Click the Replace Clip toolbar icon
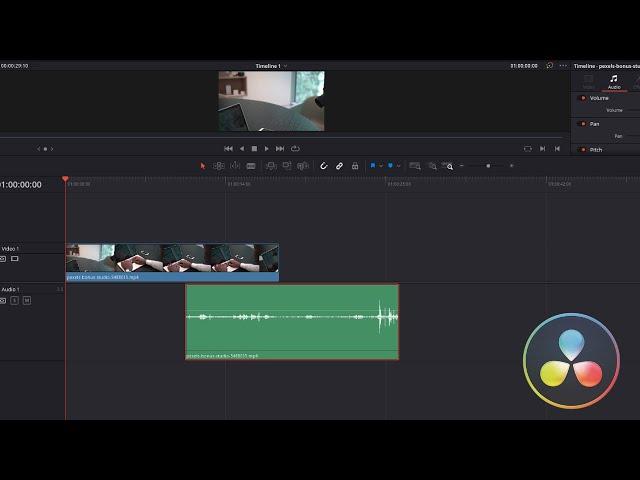 click(x=303, y=166)
